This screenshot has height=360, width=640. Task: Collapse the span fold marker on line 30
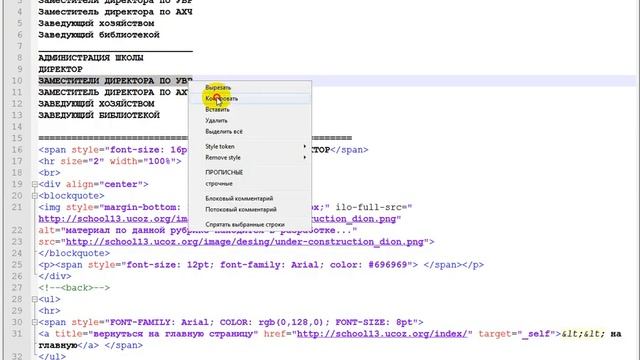point(35,322)
